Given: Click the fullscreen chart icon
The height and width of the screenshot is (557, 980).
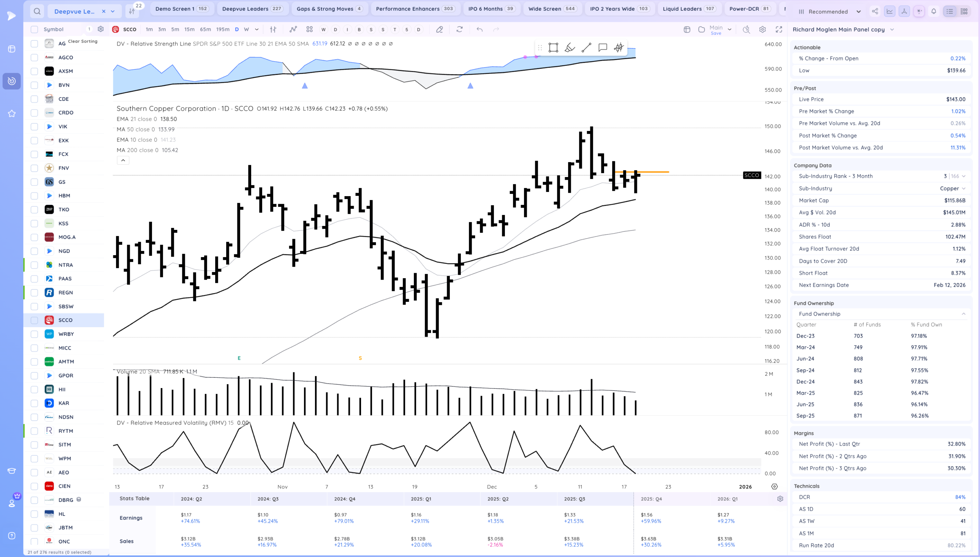Looking at the screenshot, I should coord(779,29).
